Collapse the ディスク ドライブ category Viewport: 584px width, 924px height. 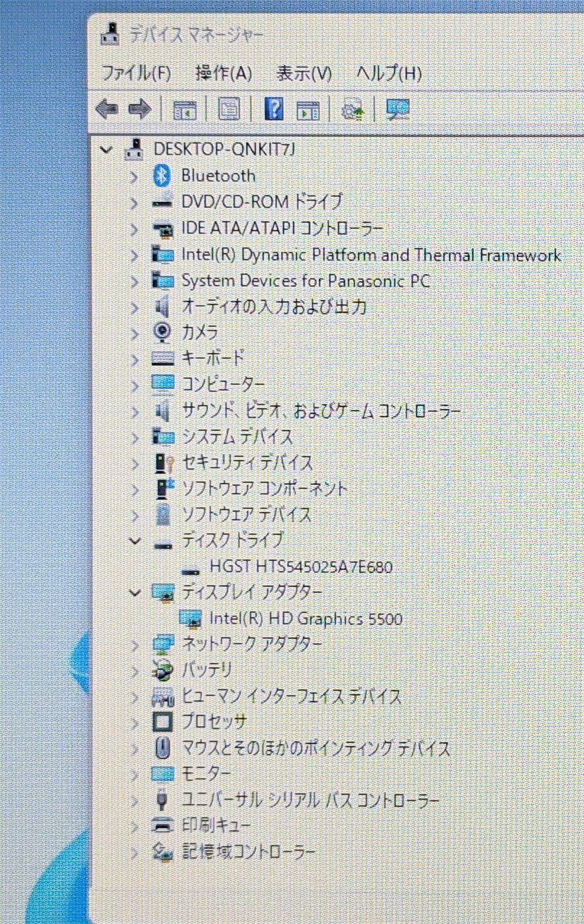tap(135, 541)
